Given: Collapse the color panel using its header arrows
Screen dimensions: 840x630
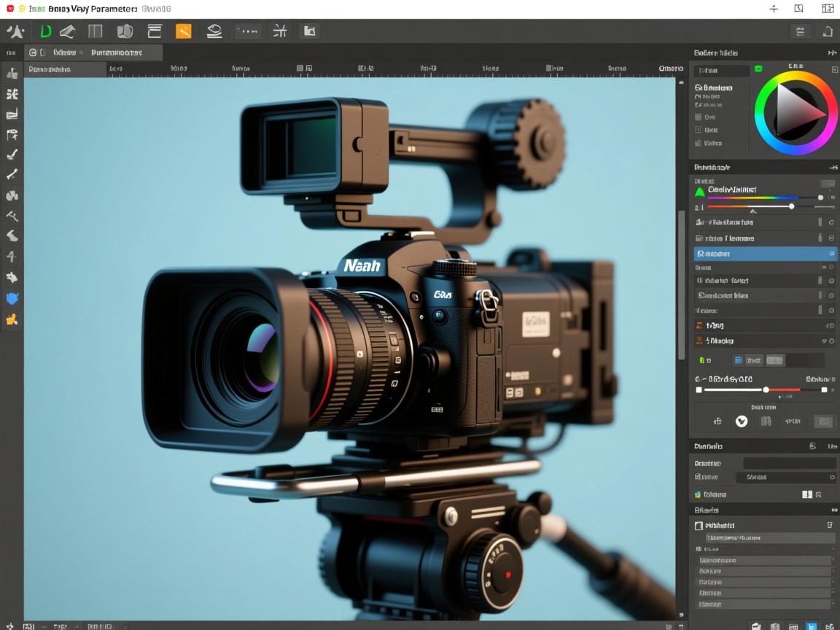Looking at the screenshot, I should point(831,53).
